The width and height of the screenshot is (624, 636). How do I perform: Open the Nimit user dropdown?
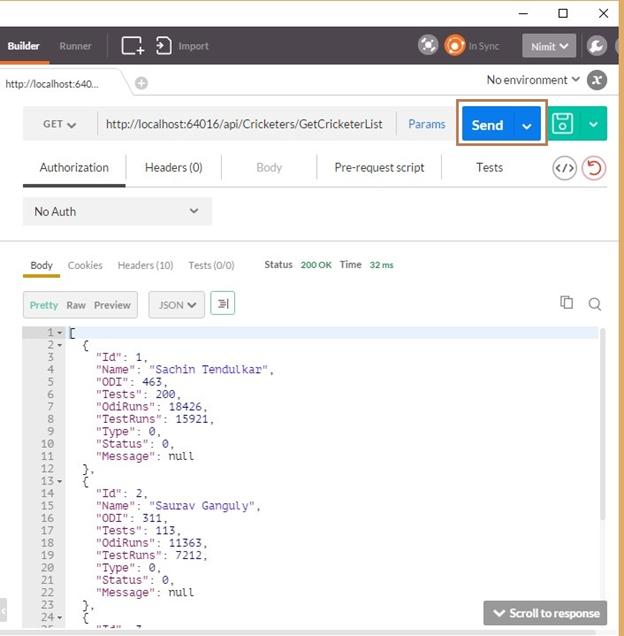549,46
